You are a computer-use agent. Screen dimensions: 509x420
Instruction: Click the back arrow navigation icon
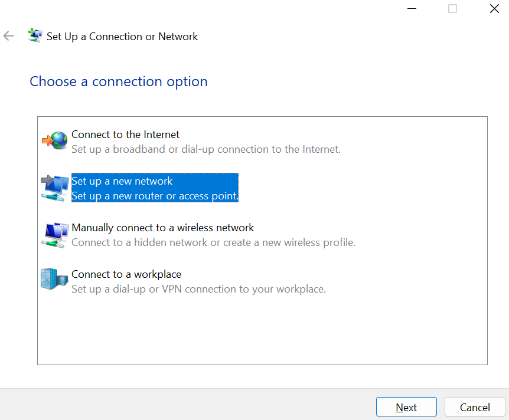point(8,36)
